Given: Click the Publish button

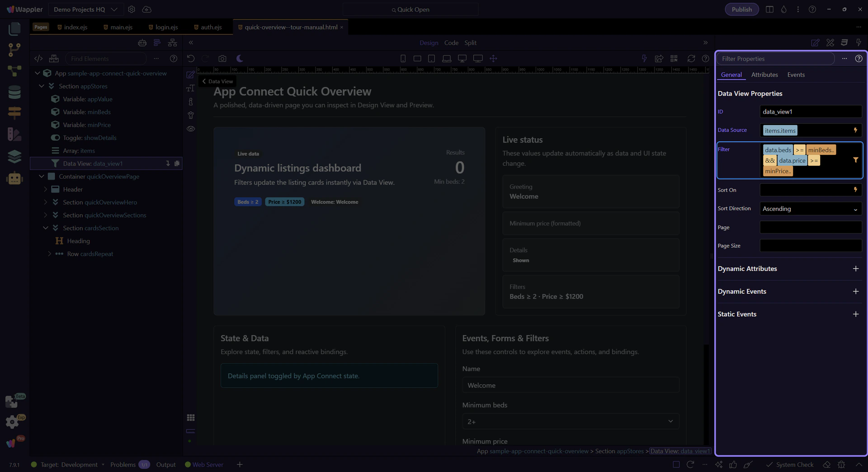Looking at the screenshot, I should (x=741, y=10).
